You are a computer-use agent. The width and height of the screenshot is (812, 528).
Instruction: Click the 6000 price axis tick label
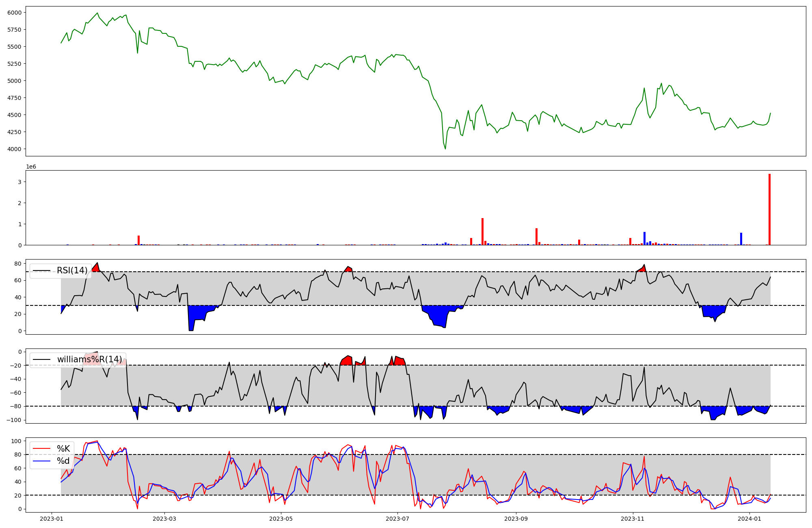[15, 13]
